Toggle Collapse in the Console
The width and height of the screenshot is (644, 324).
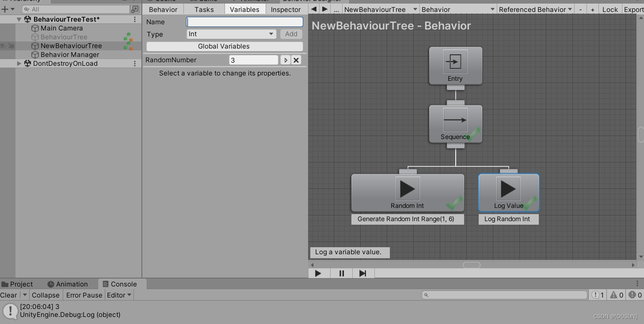click(46, 295)
